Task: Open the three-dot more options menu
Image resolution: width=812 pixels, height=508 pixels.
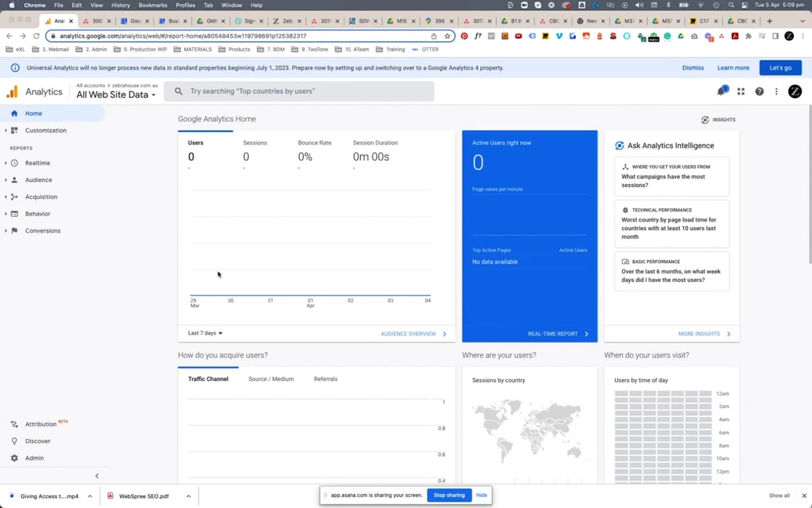Action: tap(776, 92)
